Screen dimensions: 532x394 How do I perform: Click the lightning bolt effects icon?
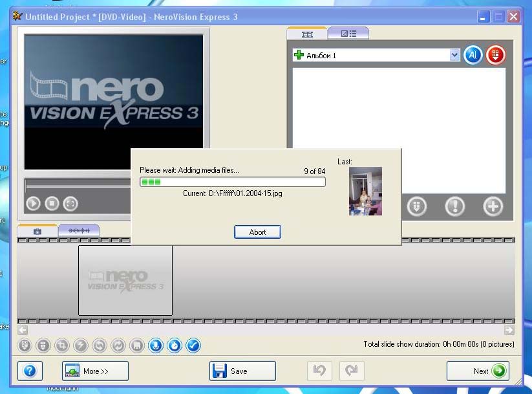81,345
